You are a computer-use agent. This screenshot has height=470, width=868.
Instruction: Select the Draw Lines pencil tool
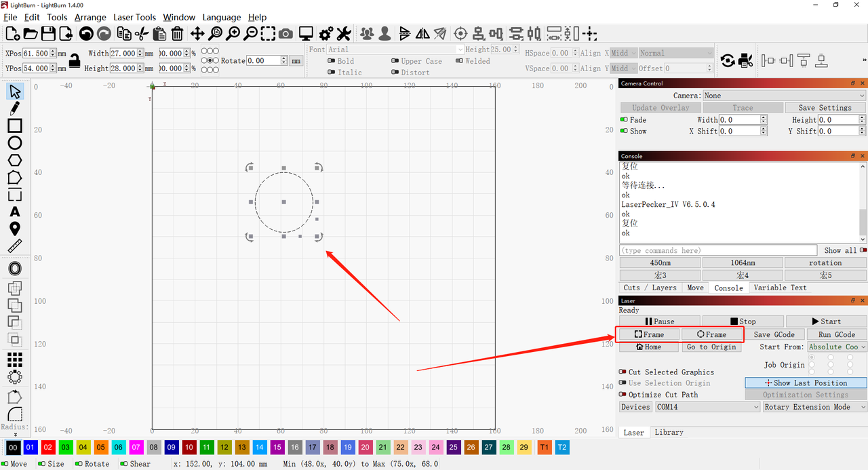click(14, 109)
